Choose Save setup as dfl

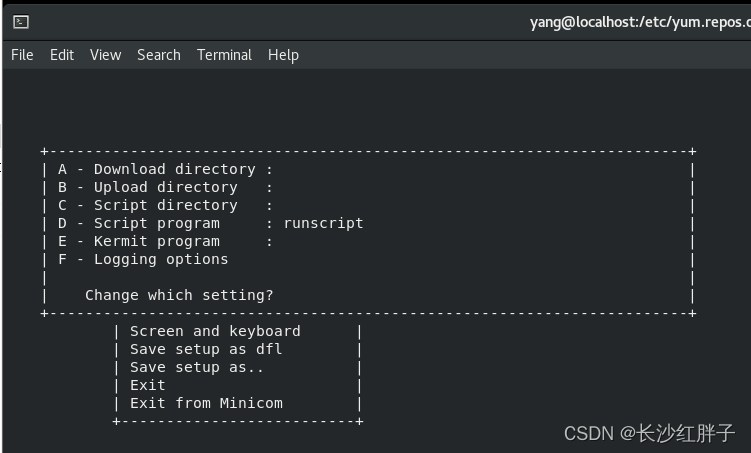(206, 349)
